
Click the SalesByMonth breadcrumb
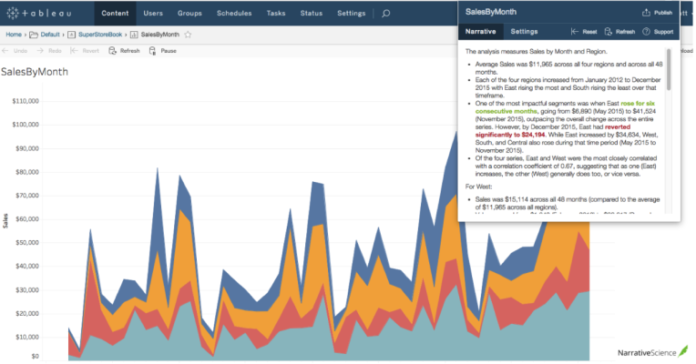coord(160,35)
